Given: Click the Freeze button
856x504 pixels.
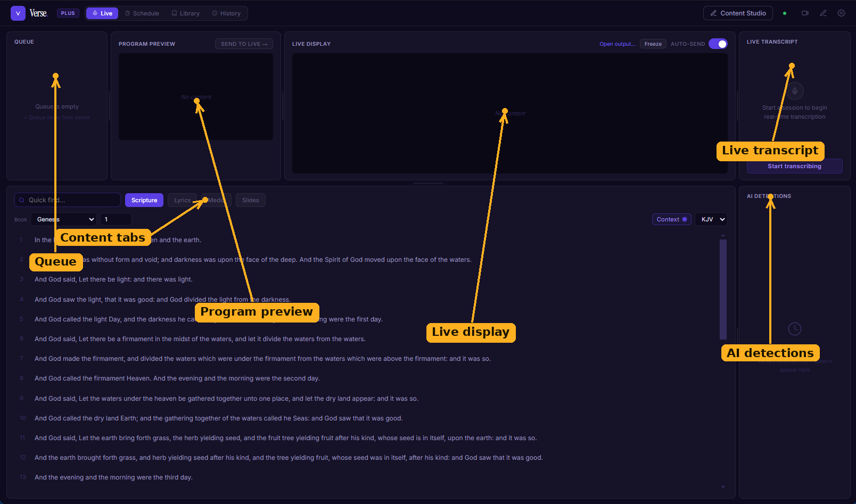Looking at the screenshot, I should [653, 44].
